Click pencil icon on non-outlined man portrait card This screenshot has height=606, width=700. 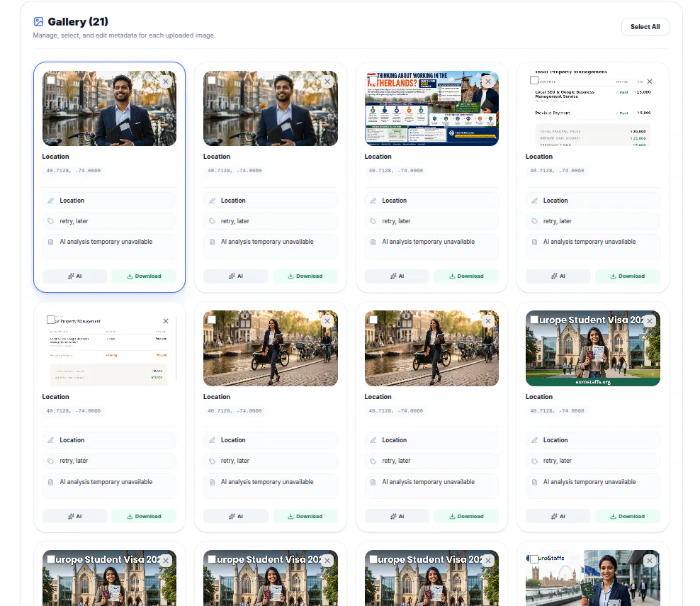click(212, 201)
